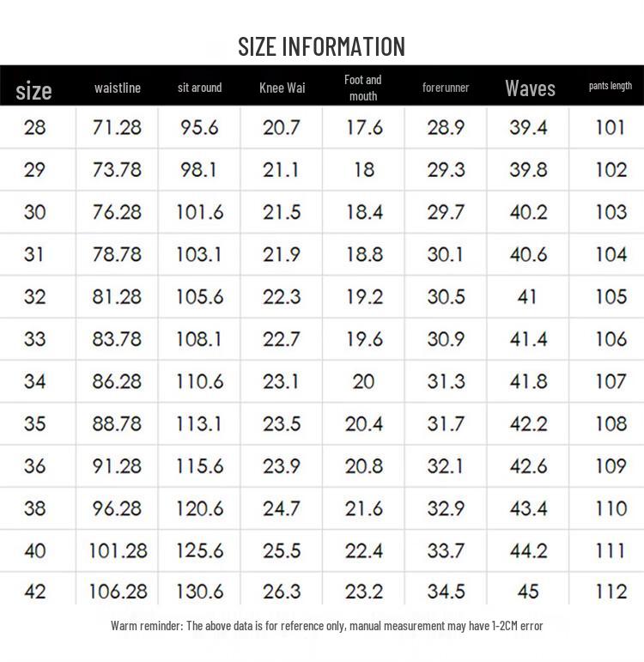644x662 pixels.
Task: Click the 'forerunner' column header
Action: (x=446, y=88)
